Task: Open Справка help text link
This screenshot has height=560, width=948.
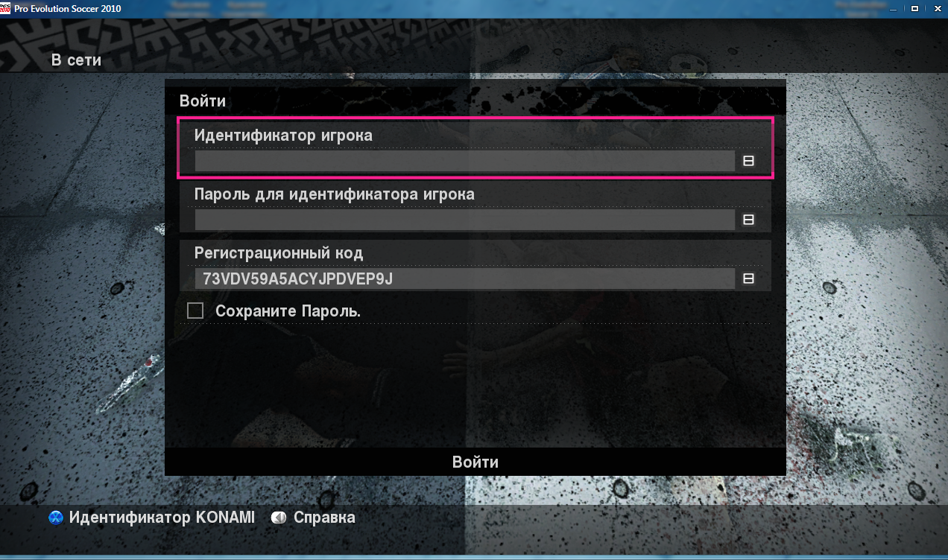Action: [x=324, y=517]
